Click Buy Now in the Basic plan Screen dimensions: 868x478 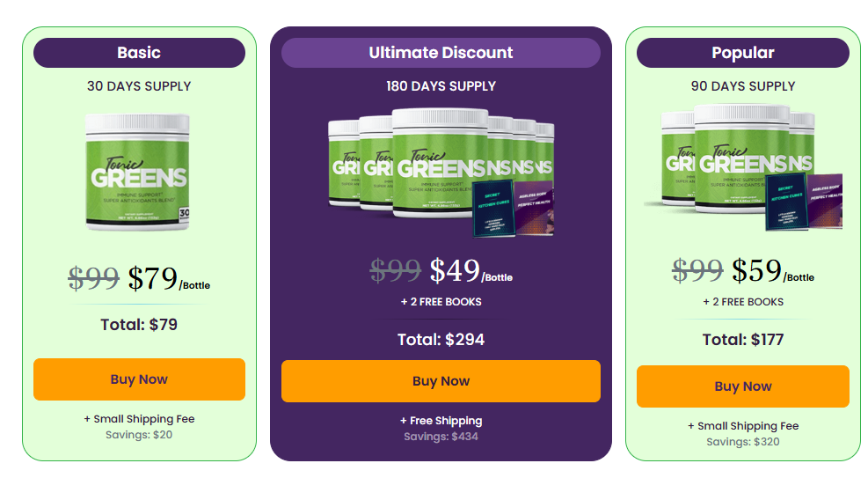(139, 379)
